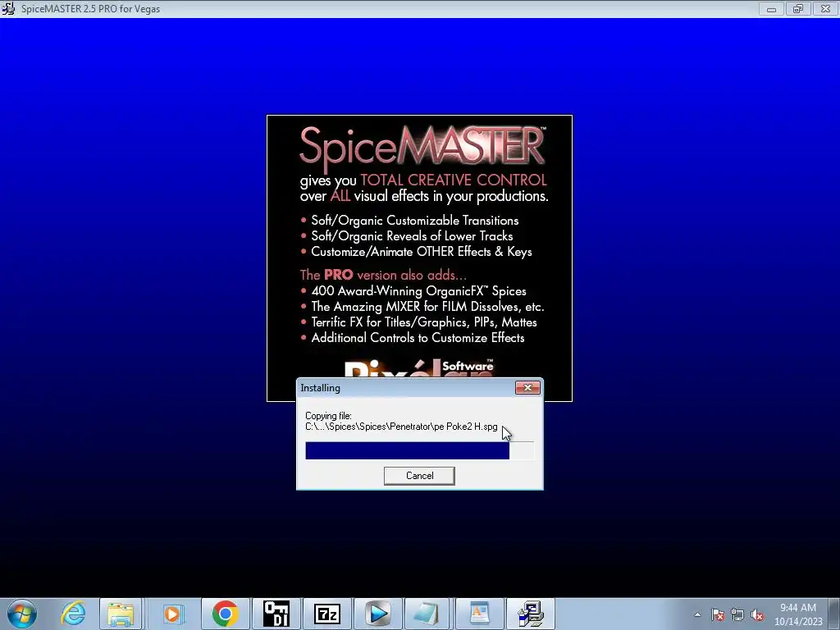This screenshot has width=840, height=630.
Task: Click the SpiceMASTER installer icon in title bar
Action: point(8,8)
